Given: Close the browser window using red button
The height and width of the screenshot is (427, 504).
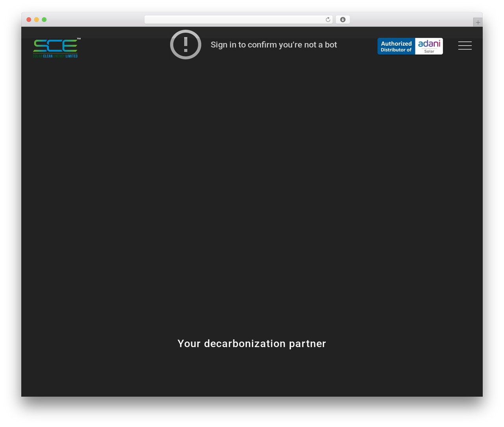Looking at the screenshot, I should [29, 20].
